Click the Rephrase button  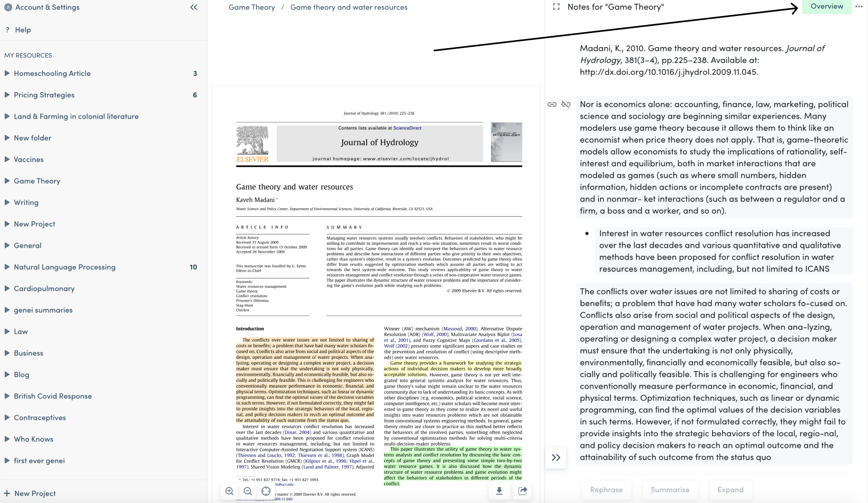(x=606, y=490)
